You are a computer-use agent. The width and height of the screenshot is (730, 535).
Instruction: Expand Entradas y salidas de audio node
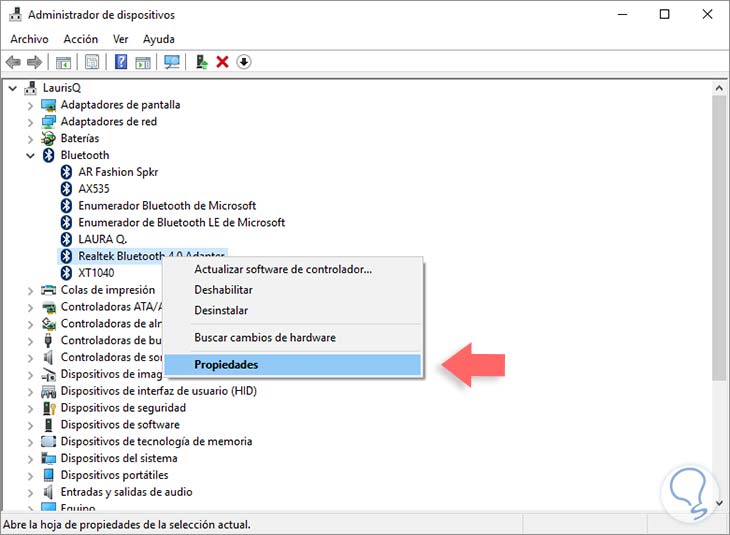(30, 493)
